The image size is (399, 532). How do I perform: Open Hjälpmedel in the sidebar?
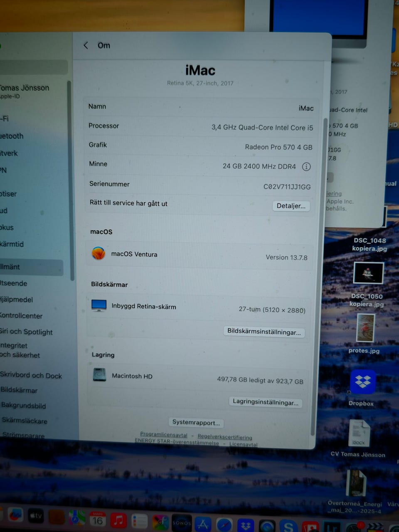click(17, 299)
